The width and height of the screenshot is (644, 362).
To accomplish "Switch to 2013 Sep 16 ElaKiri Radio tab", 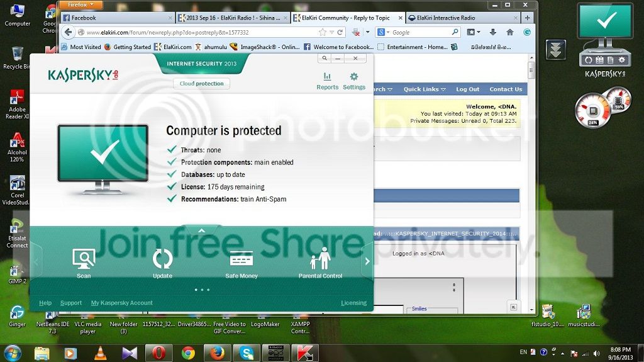I will [233, 18].
